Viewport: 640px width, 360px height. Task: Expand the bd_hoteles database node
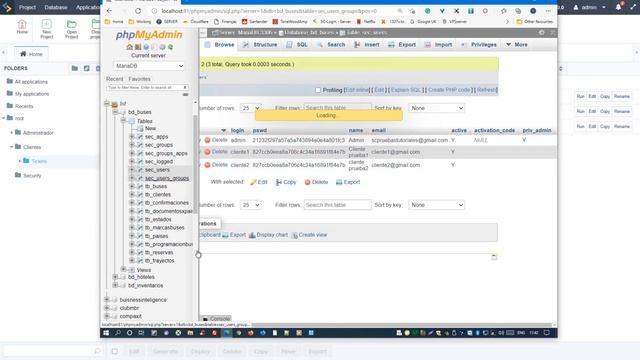pos(116,277)
